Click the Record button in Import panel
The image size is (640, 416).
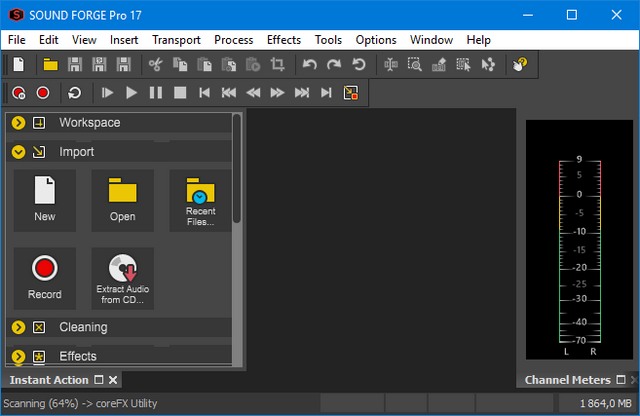[45, 279]
